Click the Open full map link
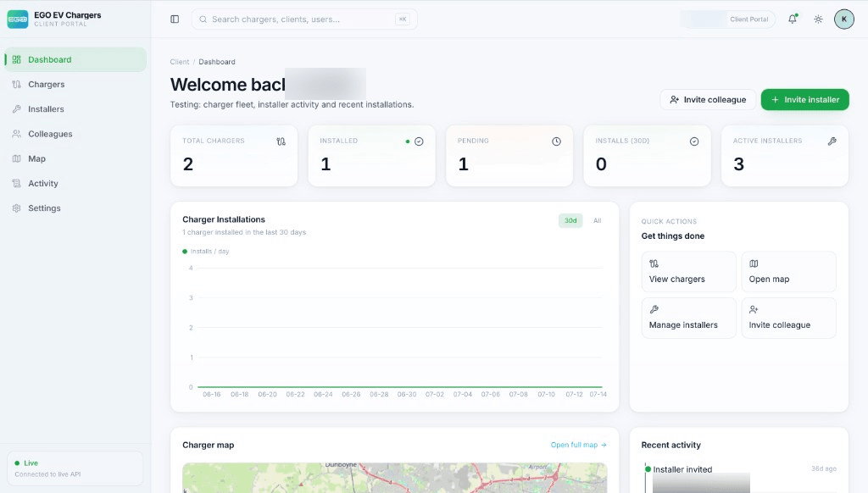This screenshot has height=493, width=868. 578,445
